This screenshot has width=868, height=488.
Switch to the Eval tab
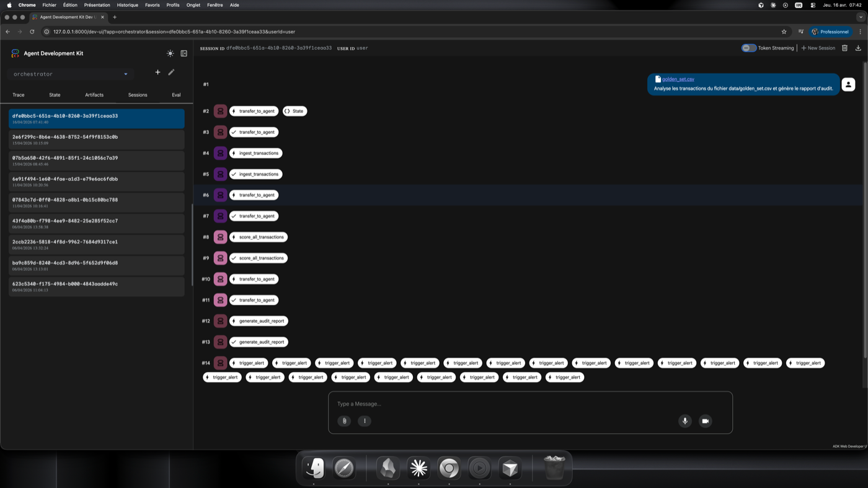[x=176, y=95]
